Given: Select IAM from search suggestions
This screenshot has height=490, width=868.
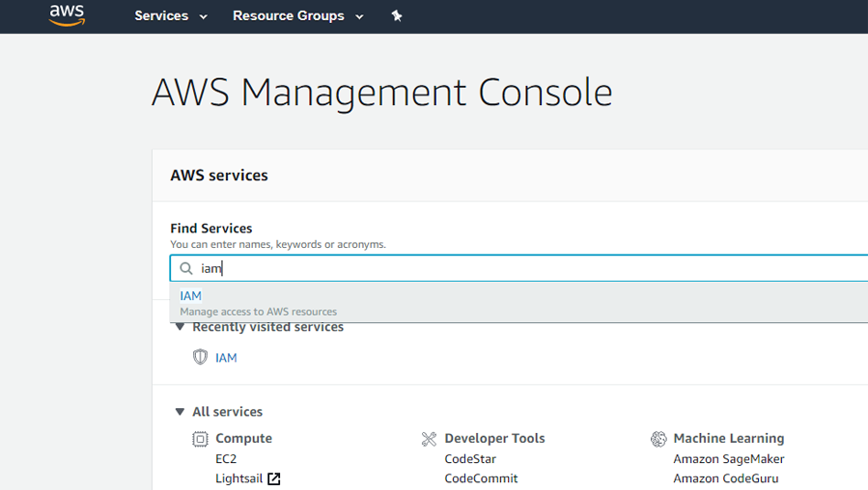Looking at the screenshot, I should click(191, 296).
